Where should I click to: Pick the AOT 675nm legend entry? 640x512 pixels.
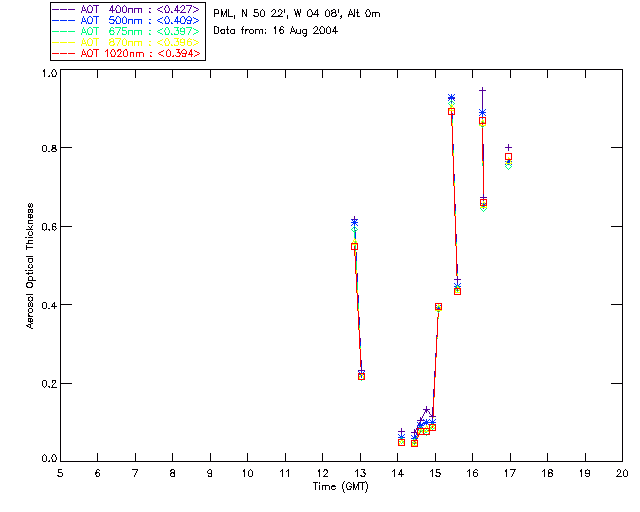pyautogui.click(x=126, y=31)
